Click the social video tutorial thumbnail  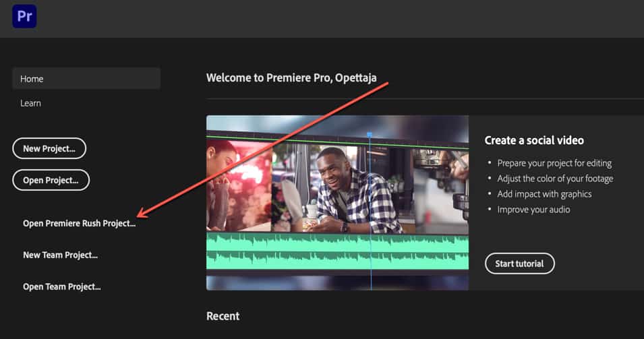[x=337, y=203]
